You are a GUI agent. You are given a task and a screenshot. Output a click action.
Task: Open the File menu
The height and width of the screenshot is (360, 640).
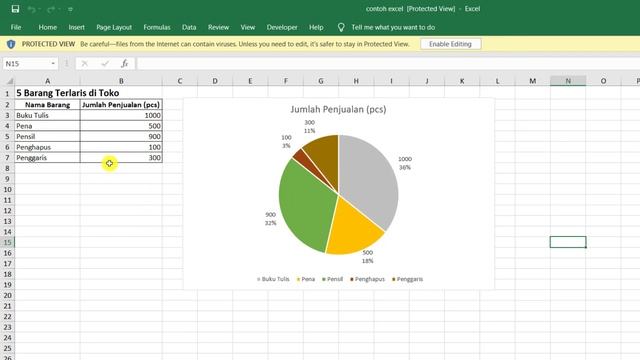(16, 27)
